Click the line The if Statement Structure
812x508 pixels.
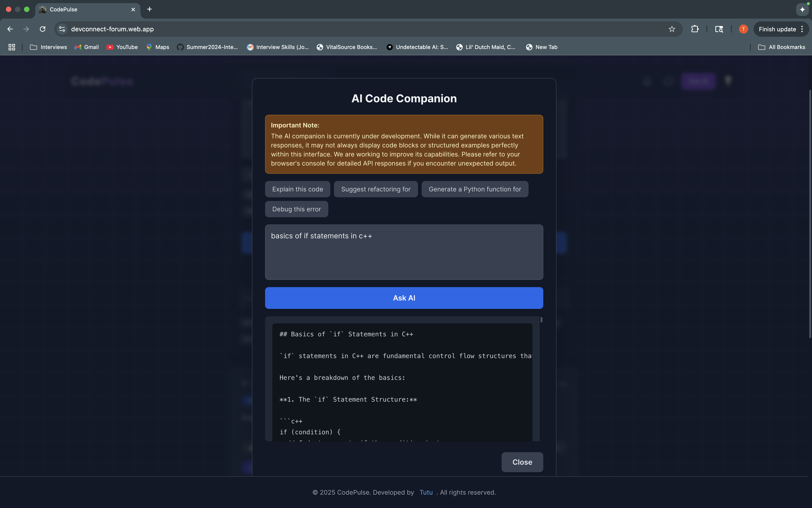tap(348, 399)
